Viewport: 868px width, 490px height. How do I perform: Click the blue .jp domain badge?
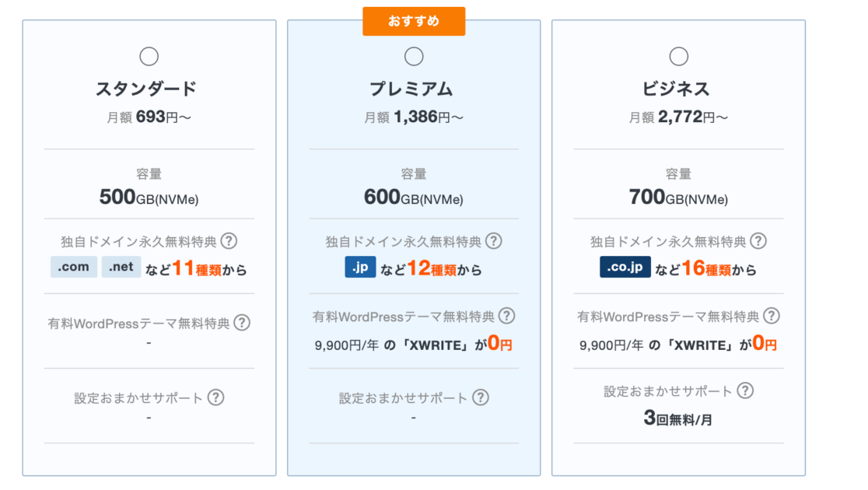click(360, 267)
